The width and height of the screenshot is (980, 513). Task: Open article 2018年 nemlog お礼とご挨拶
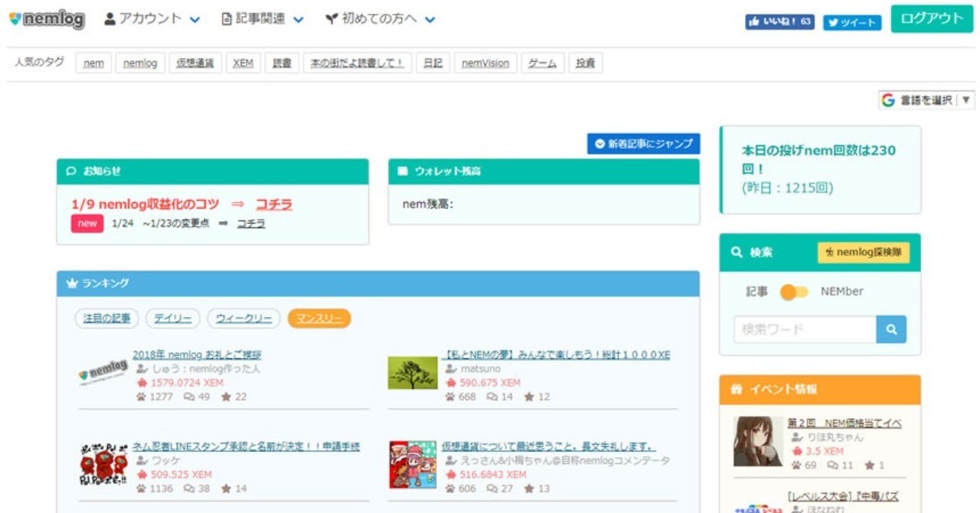[197, 355]
